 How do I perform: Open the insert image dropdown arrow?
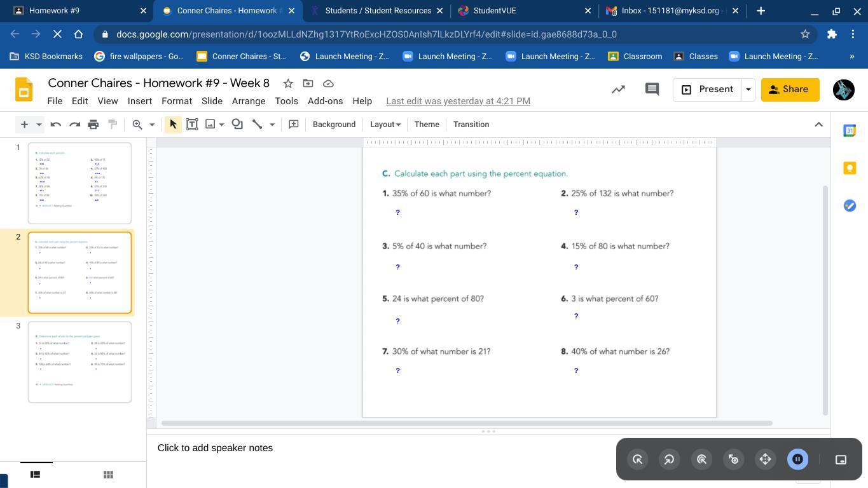(x=221, y=125)
